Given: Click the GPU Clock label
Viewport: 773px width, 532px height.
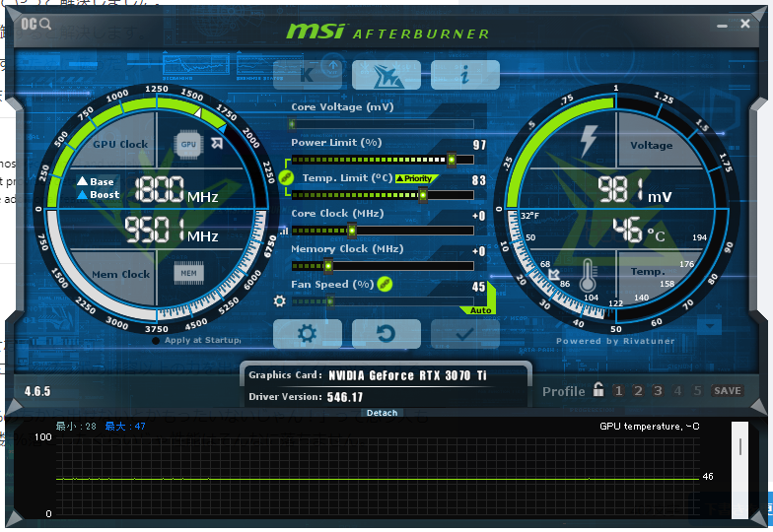Looking at the screenshot, I should (x=120, y=144).
